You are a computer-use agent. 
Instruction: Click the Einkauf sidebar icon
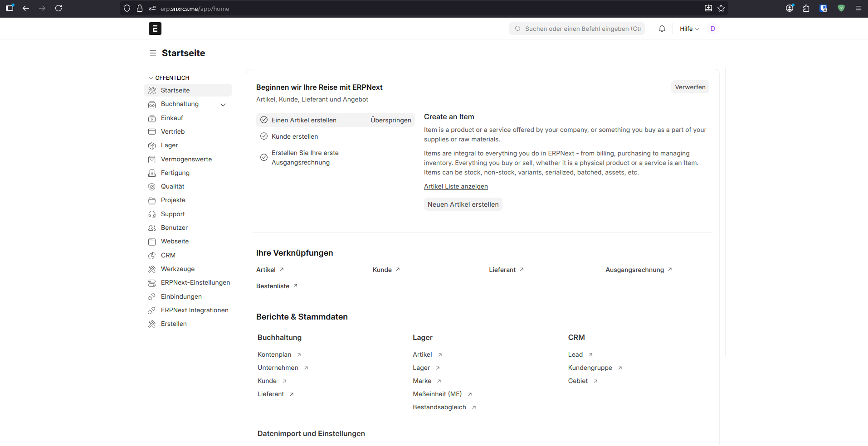click(x=152, y=118)
